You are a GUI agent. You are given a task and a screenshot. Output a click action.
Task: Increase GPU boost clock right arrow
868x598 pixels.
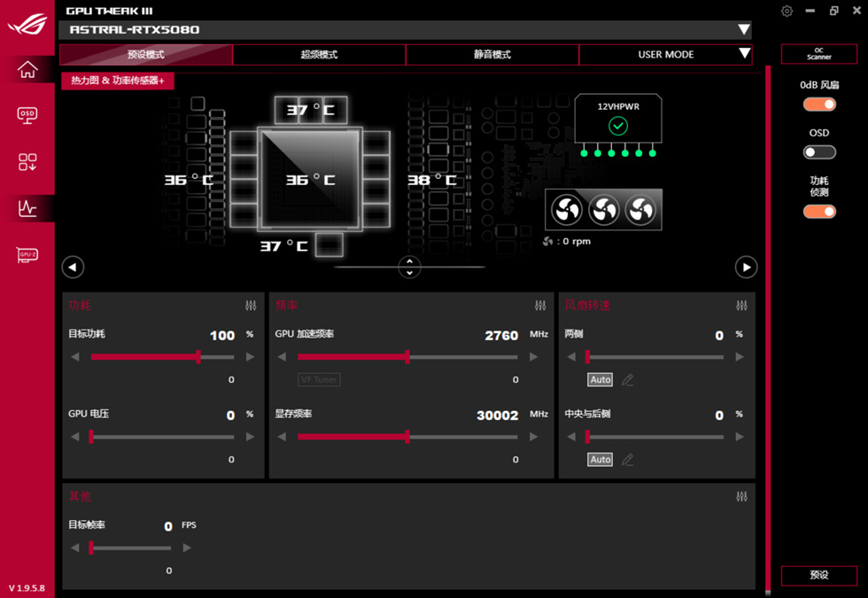tap(533, 357)
